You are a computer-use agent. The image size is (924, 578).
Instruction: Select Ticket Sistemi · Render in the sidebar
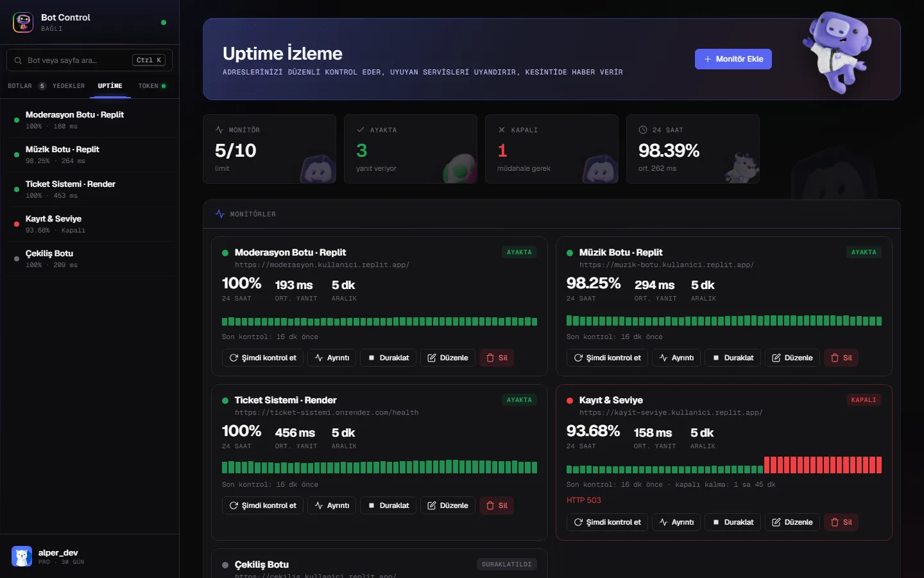point(90,189)
